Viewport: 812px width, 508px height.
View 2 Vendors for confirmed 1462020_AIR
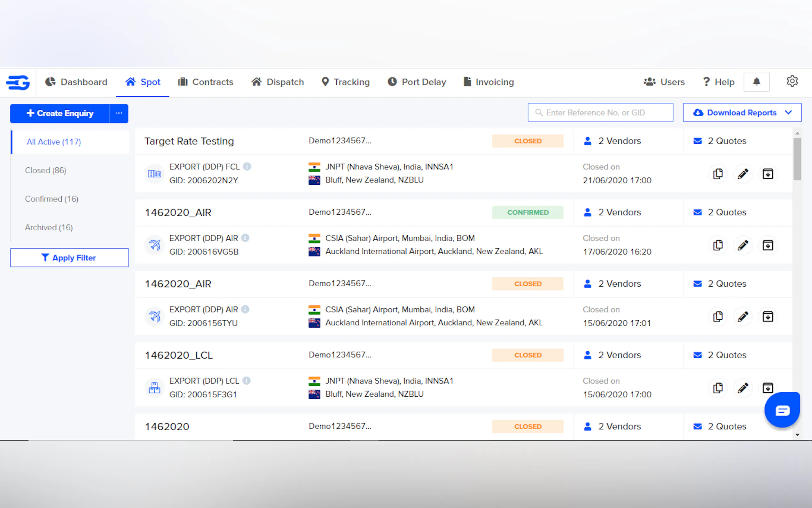pyautogui.click(x=612, y=212)
